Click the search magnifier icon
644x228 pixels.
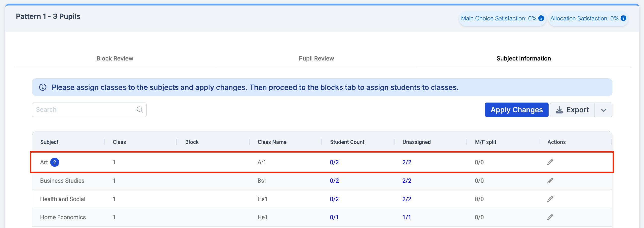click(x=140, y=110)
